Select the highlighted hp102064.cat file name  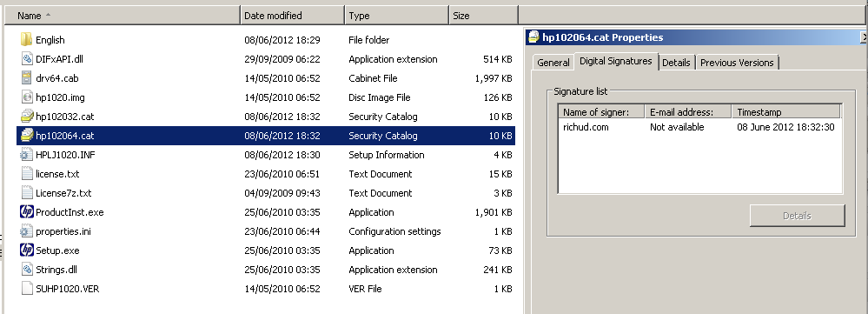click(x=65, y=135)
